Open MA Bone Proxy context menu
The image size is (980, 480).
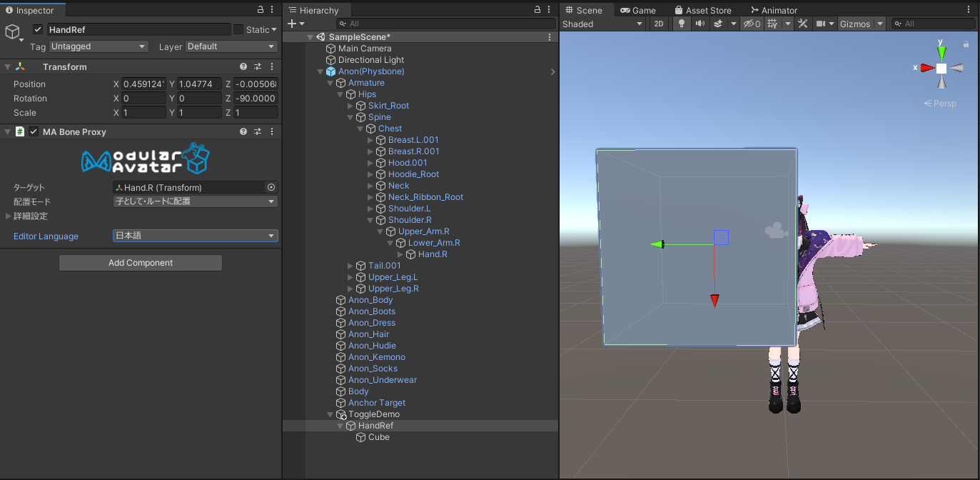coord(272,131)
